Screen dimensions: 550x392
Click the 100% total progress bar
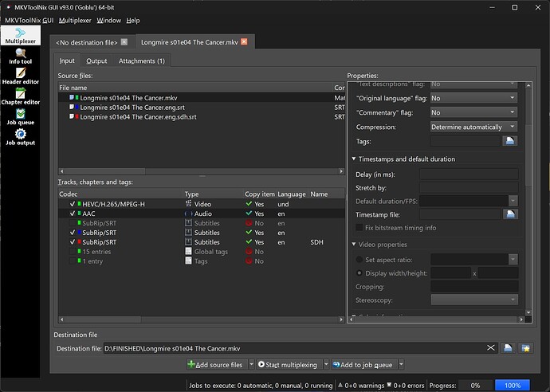point(512,386)
